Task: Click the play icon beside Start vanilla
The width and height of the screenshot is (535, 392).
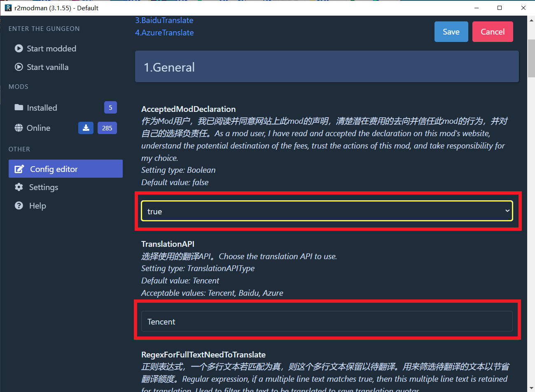Action: tap(19, 67)
